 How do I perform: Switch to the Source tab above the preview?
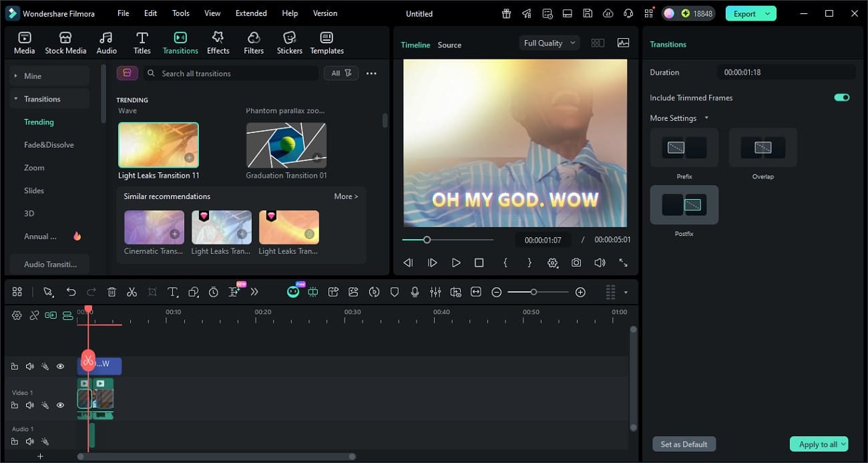(x=449, y=45)
